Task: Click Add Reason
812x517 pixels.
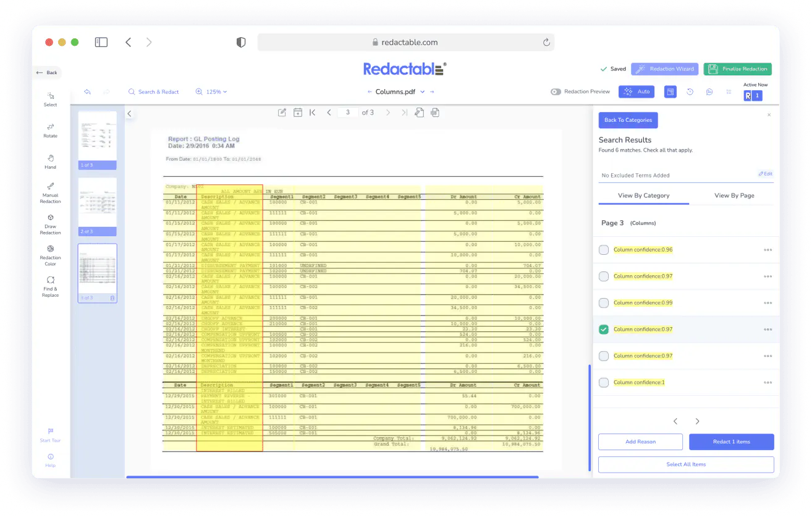Action: (x=640, y=442)
